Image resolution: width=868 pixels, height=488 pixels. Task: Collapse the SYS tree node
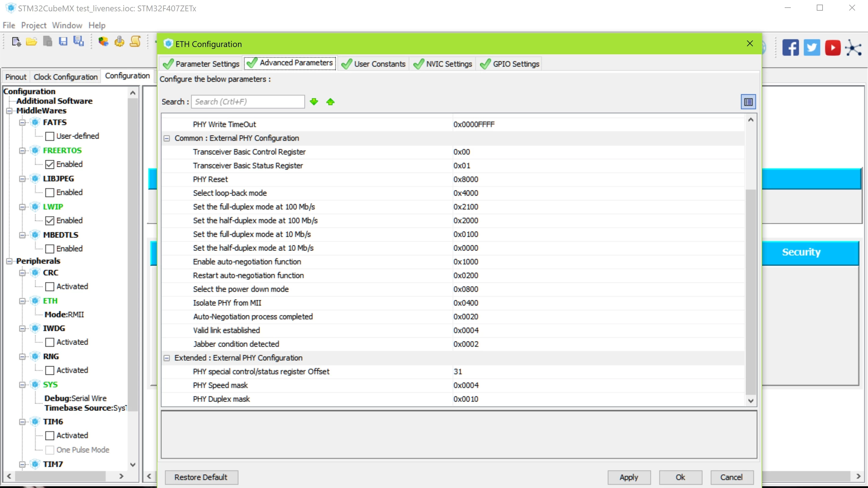(x=22, y=385)
